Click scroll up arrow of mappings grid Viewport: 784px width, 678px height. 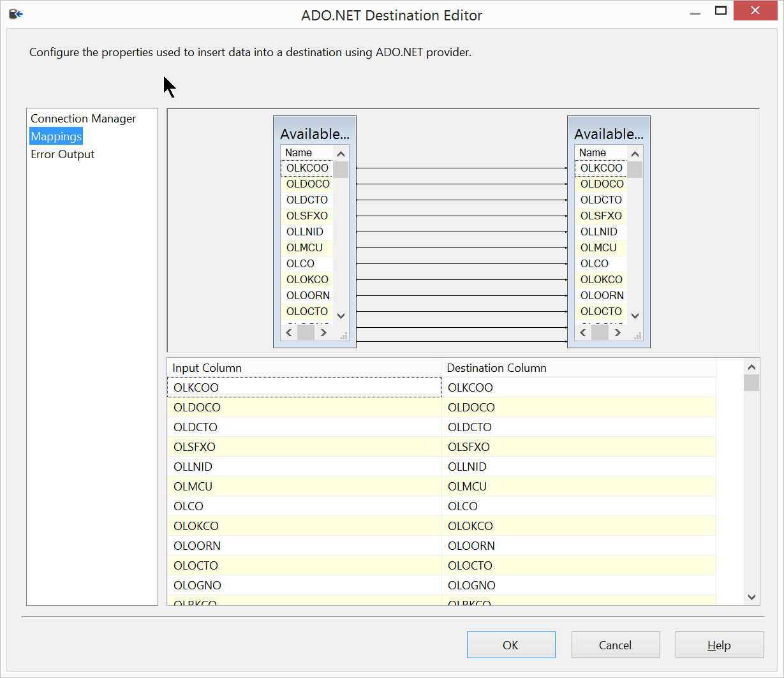(x=751, y=367)
